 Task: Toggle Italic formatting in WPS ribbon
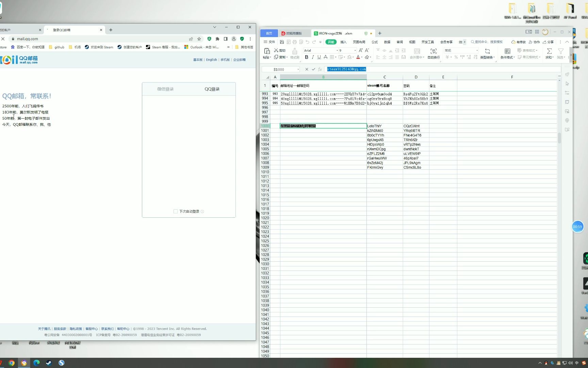coord(313,57)
